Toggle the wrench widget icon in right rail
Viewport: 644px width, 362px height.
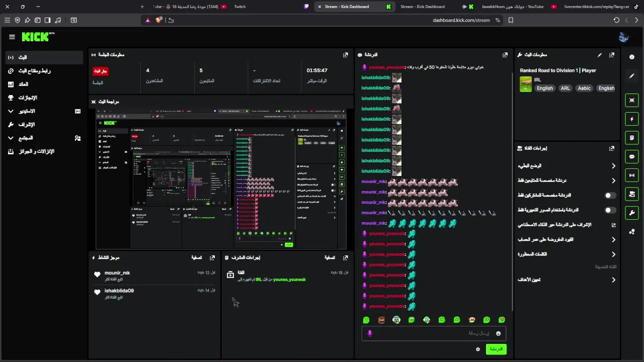[632, 213]
